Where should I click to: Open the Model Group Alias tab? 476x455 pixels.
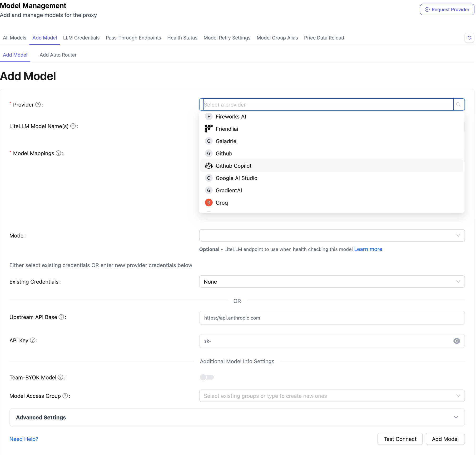pos(277,38)
